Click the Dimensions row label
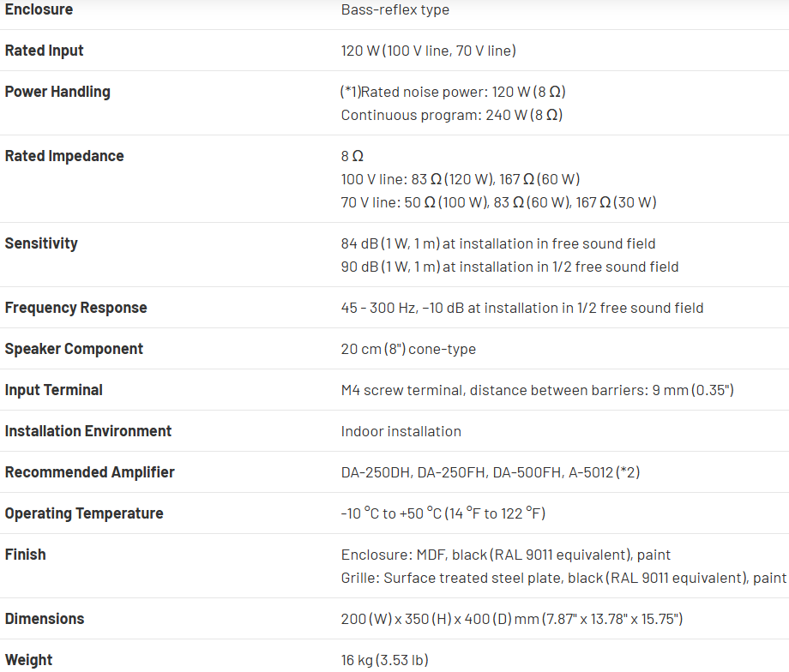Viewport: 789px width, 672px height. pos(45,619)
